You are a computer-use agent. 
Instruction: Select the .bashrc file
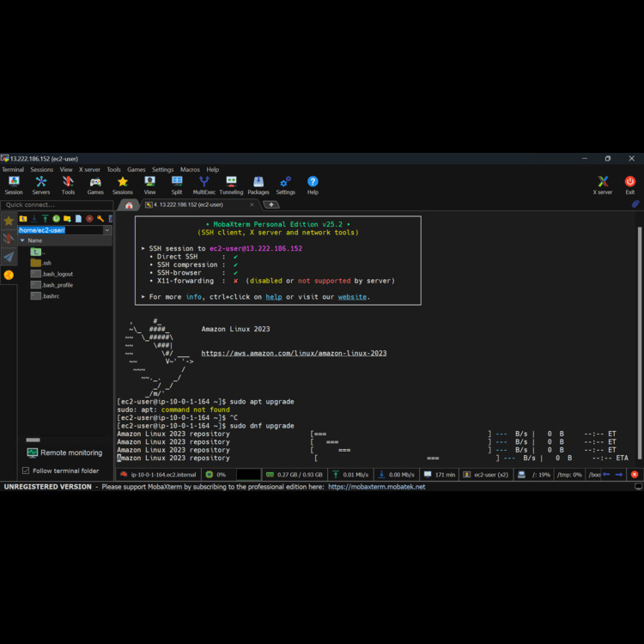[x=46, y=296]
